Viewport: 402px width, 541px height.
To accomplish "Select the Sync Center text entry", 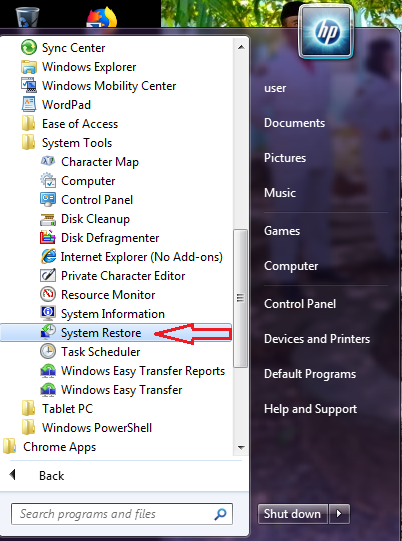I will [x=73, y=48].
